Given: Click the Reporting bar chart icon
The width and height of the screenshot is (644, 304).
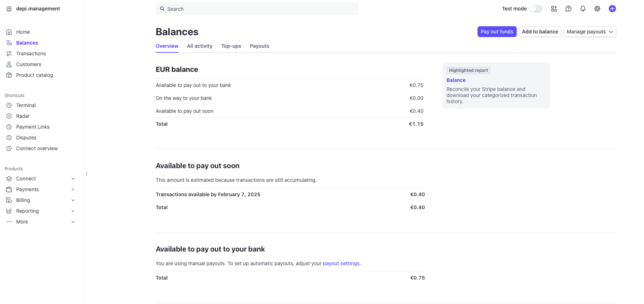Looking at the screenshot, I should click(x=9, y=211).
